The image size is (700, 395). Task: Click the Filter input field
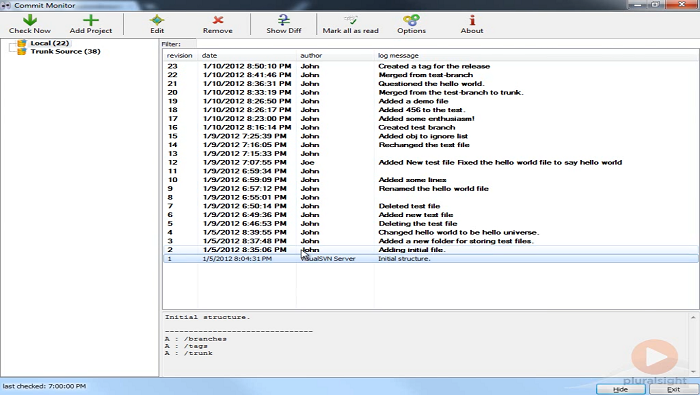coord(446,44)
